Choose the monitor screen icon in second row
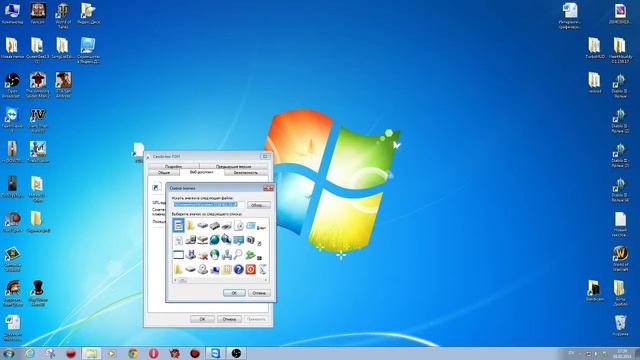The width and height of the screenshot is (640, 360). click(x=238, y=240)
